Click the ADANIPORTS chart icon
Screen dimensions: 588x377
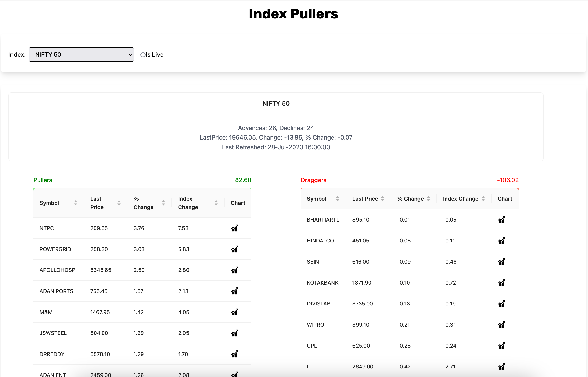[235, 291]
